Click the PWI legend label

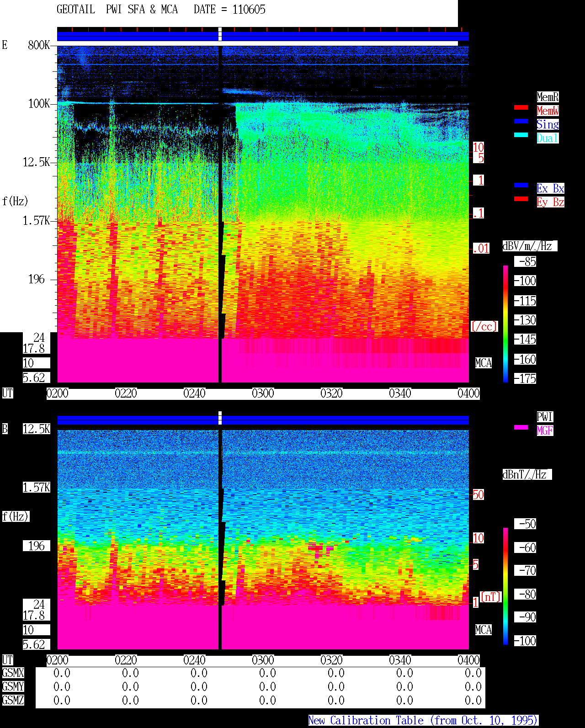pyautogui.click(x=545, y=417)
